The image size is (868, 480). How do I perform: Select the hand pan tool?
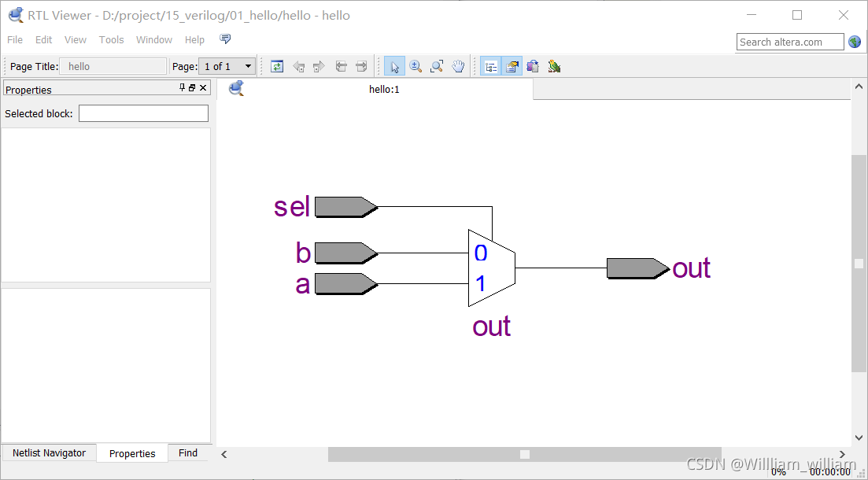pyautogui.click(x=458, y=66)
